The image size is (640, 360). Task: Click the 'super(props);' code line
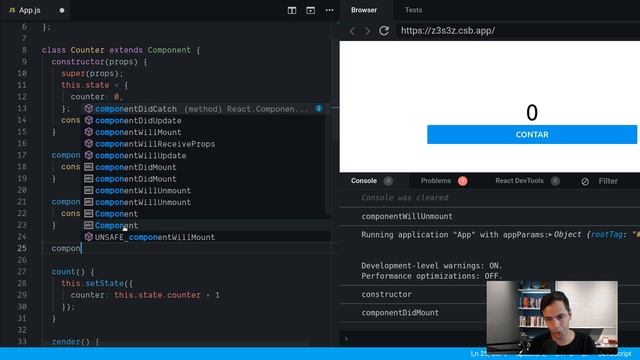coord(92,73)
